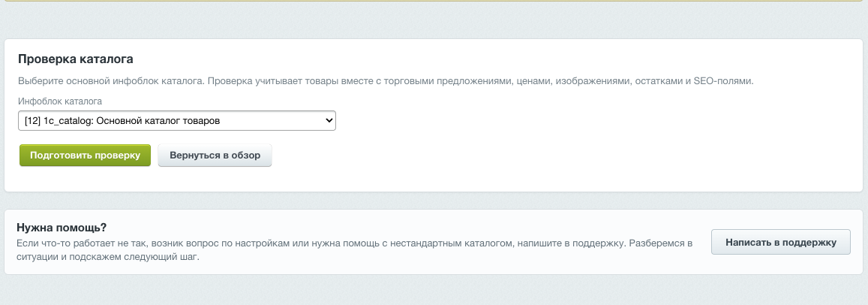Click the [12] identifier in the select box

pyautogui.click(x=33, y=120)
